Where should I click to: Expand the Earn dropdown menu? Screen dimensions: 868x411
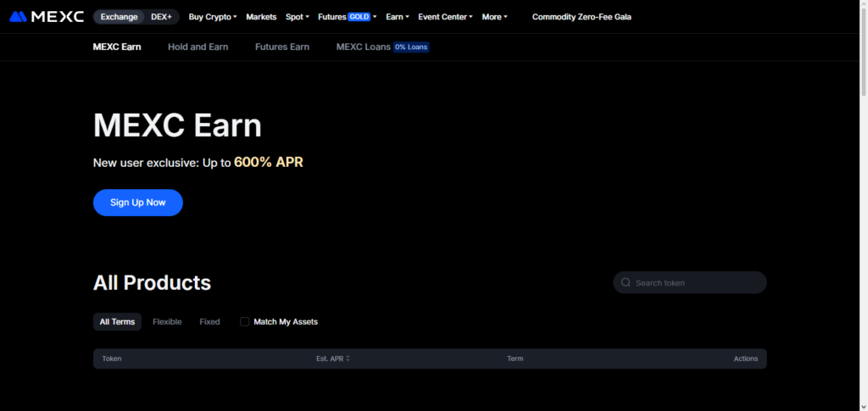click(398, 17)
